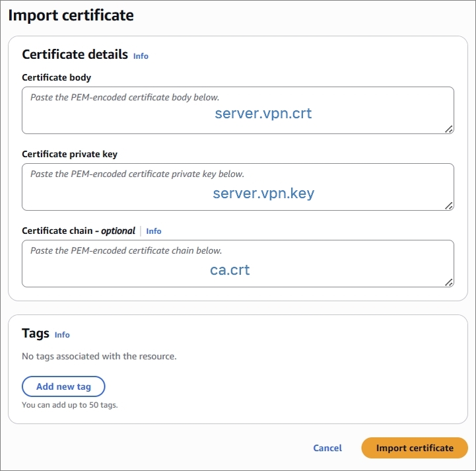Click the No tags associated message
Viewport: 476px width, 471px height.
(x=99, y=356)
